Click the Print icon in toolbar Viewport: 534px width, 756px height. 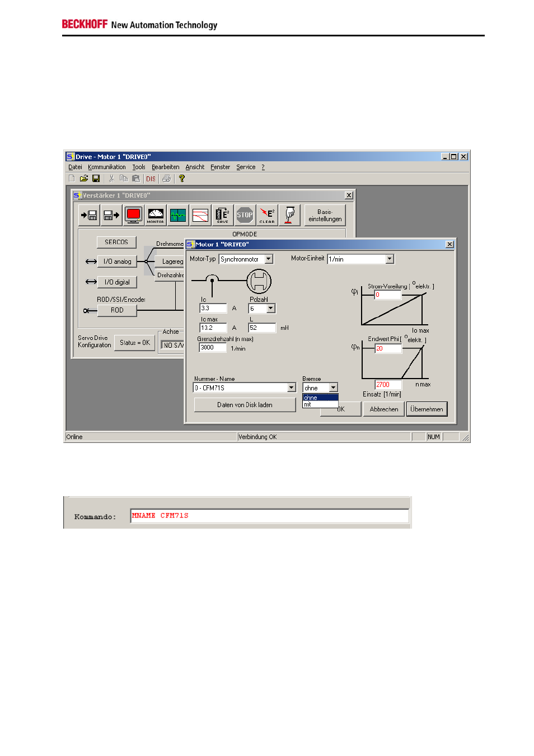pyautogui.click(x=166, y=179)
